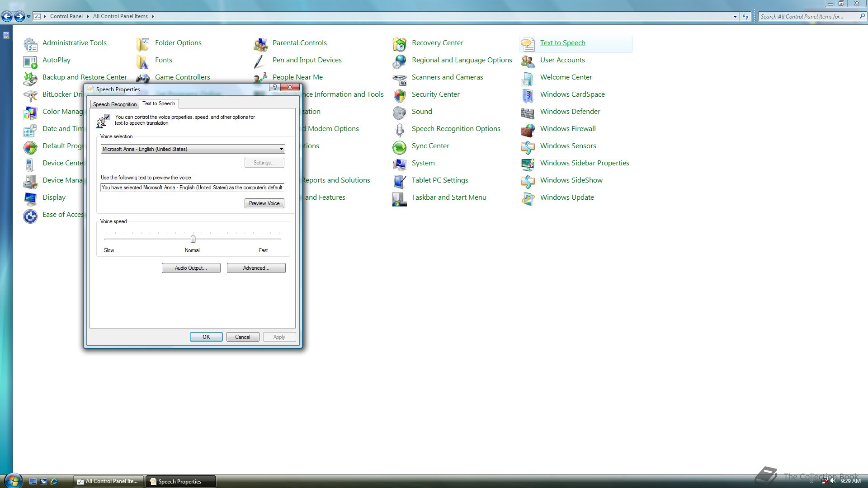
Task: Click the Taskbar and Start Menu icon
Action: tap(400, 198)
